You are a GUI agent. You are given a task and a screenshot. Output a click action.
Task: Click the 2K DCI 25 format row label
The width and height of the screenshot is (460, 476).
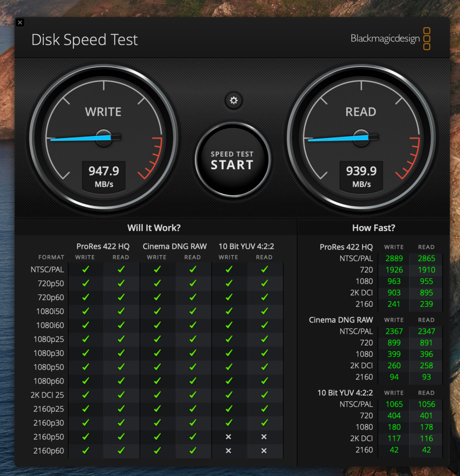click(47, 395)
